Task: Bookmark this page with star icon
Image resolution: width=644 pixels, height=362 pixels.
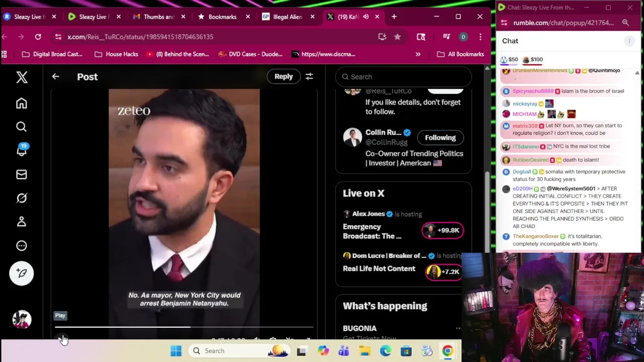Action: [397, 37]
